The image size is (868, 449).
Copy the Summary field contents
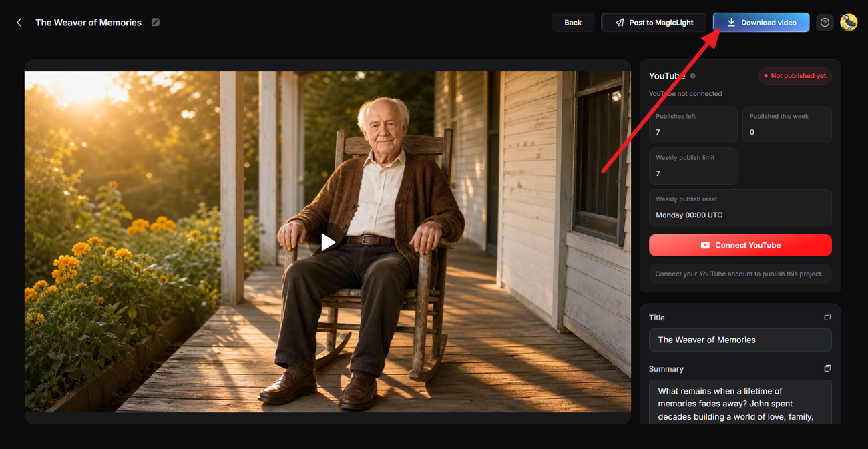[x=827, y=368]
